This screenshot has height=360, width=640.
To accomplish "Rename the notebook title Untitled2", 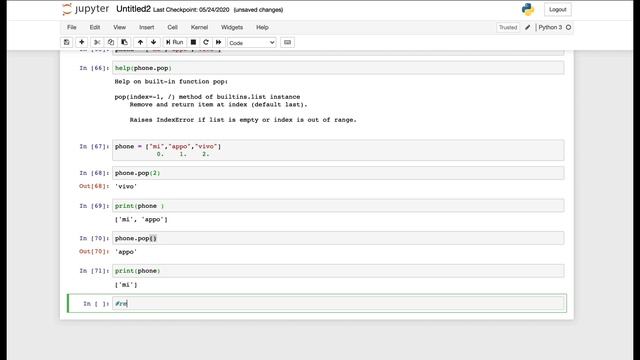I will point(133,9).
